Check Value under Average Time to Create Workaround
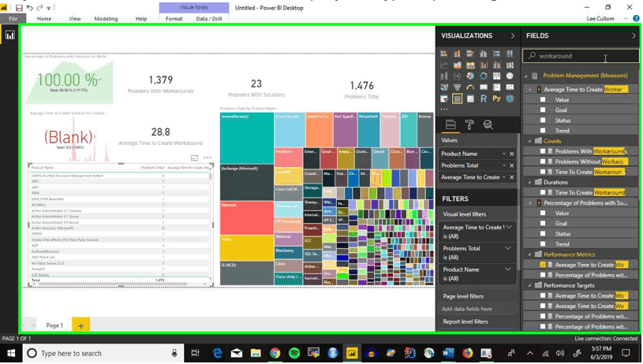Viewport: 643px width, 364px height. click(543, 99)
